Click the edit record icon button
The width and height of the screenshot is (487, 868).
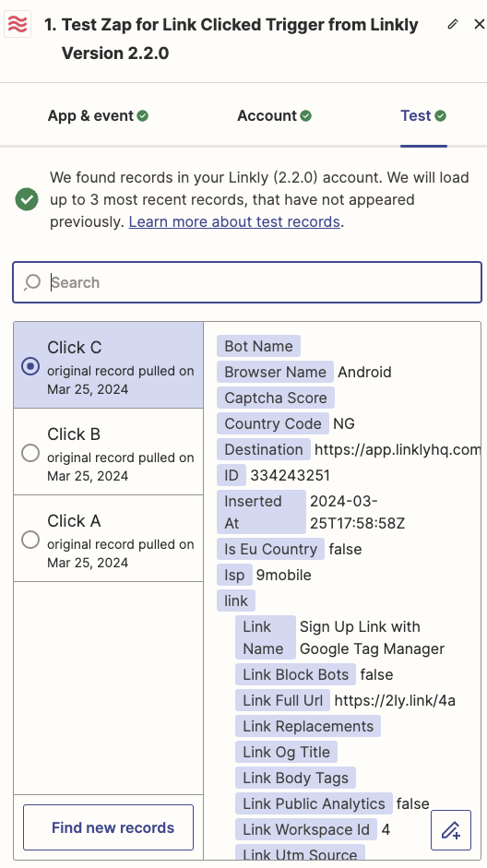pyautogui.click(x=451, y=830)
